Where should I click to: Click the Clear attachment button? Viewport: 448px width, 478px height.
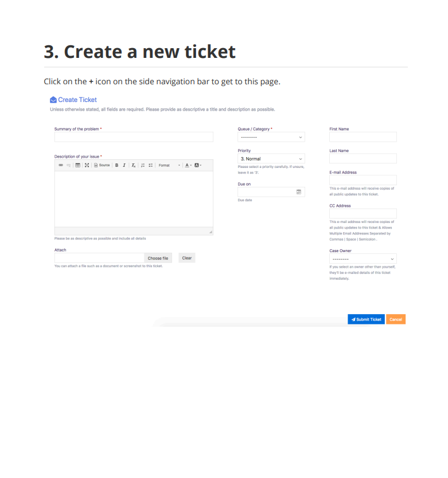tap(187, 258)
